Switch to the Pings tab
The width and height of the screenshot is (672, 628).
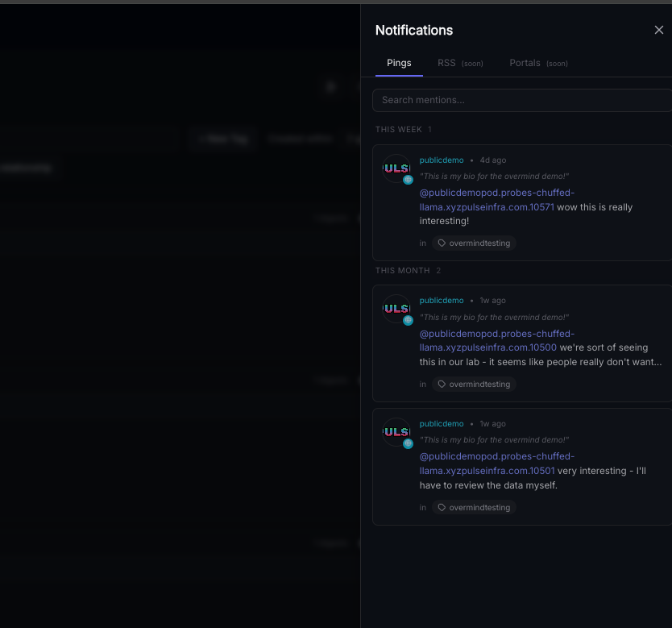[399, 63]
